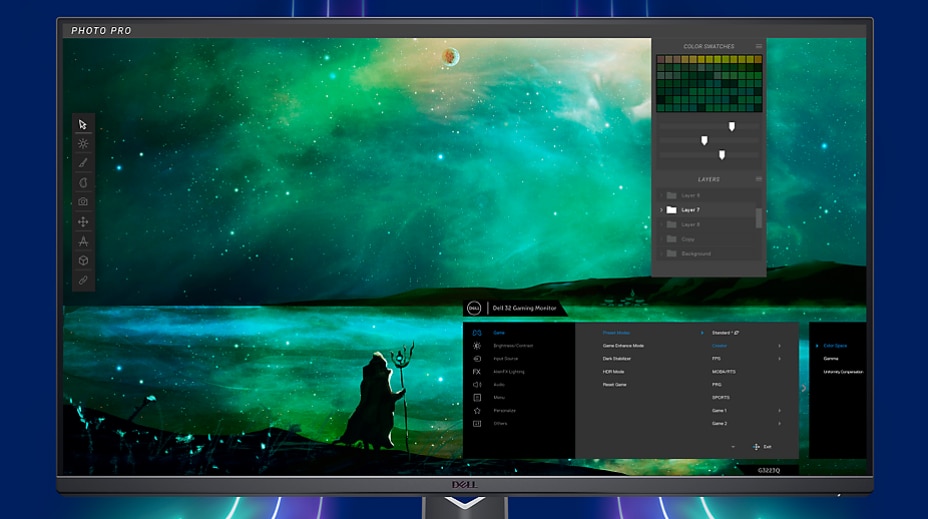Screen dimensions: 928x519
Task: Pick the camera tool in toolbar
Action: point(83,202)
